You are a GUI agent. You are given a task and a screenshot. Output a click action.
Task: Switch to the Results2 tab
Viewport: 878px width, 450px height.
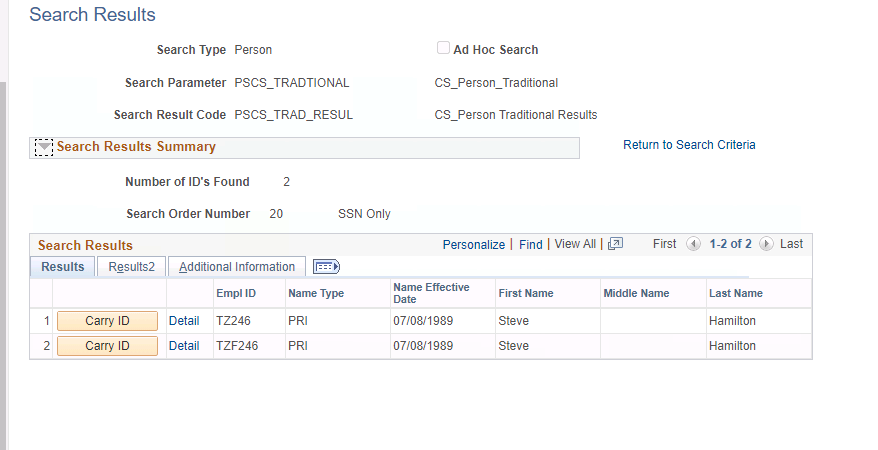[x=131, y=267]
